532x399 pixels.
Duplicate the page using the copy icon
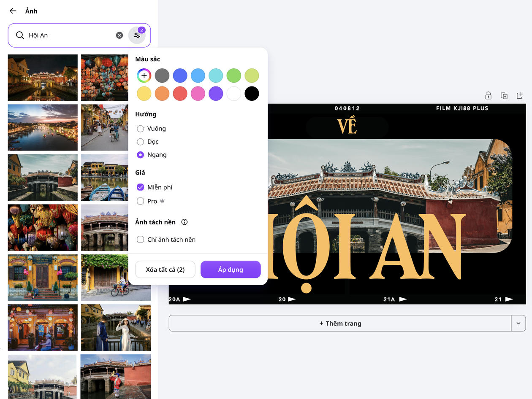point(504,96)
